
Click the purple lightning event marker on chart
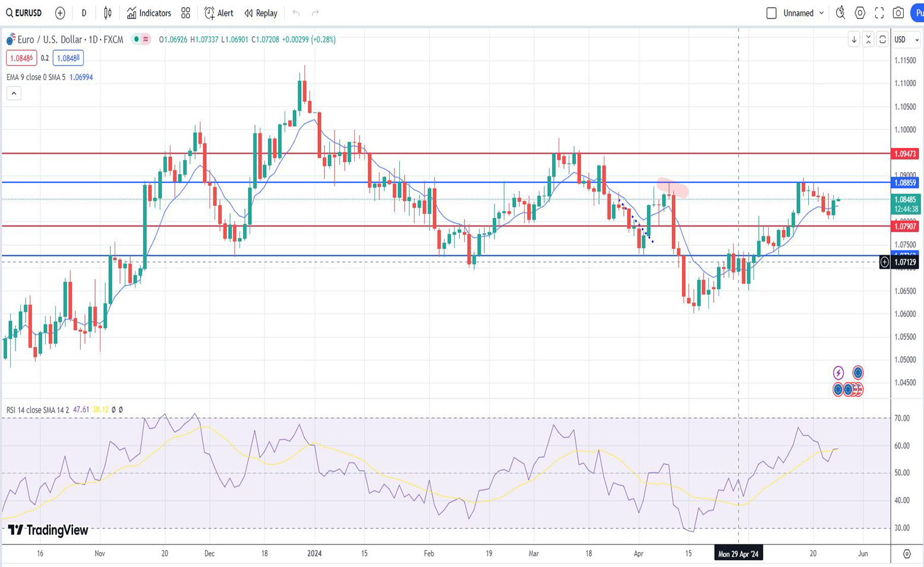838,373
